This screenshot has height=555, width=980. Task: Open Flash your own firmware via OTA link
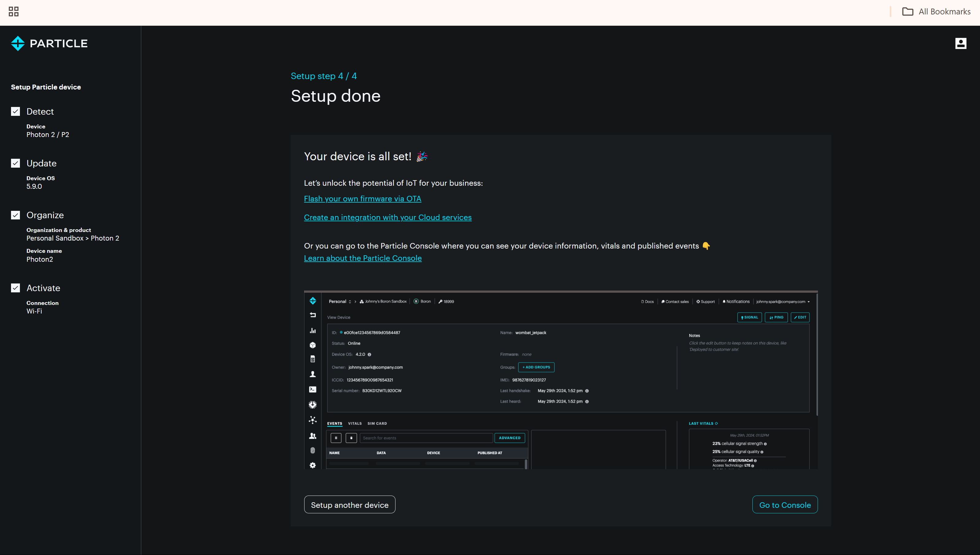click(362, 199)
